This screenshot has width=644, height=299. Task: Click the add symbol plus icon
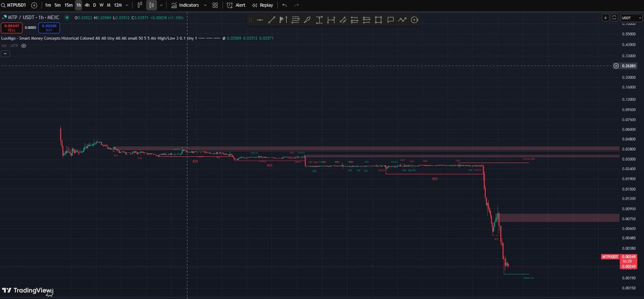pos(34,5)
